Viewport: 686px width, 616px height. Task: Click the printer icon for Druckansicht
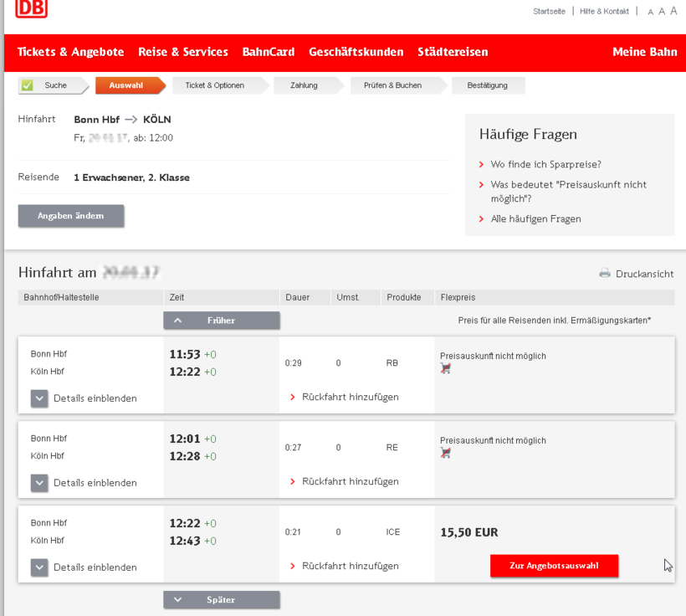tap(605, 274)
